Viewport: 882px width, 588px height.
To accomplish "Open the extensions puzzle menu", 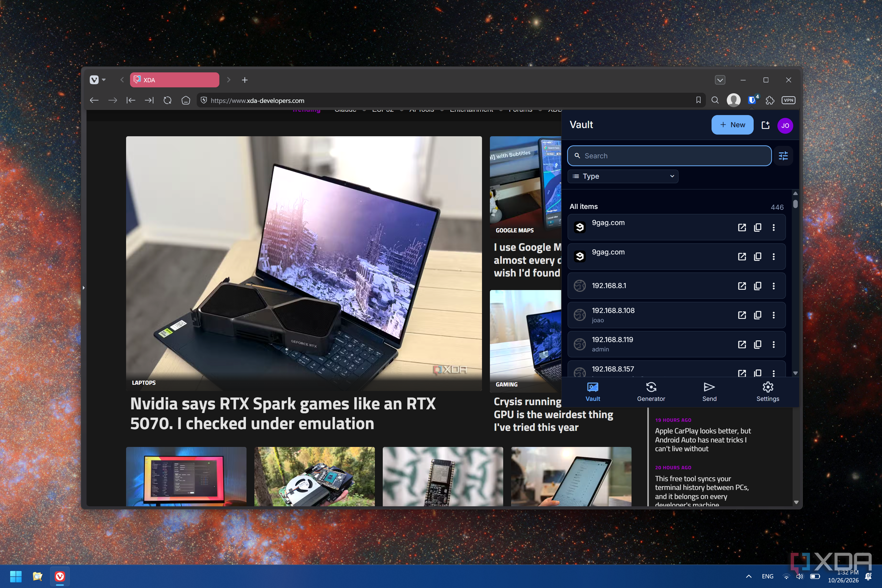I will [770, 100].
